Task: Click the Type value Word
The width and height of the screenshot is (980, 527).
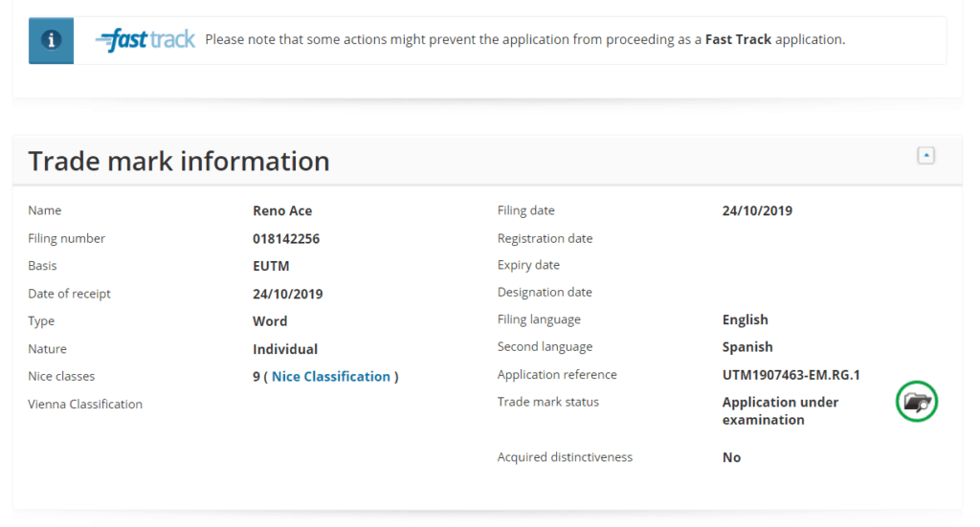Action: pos(270,321)
